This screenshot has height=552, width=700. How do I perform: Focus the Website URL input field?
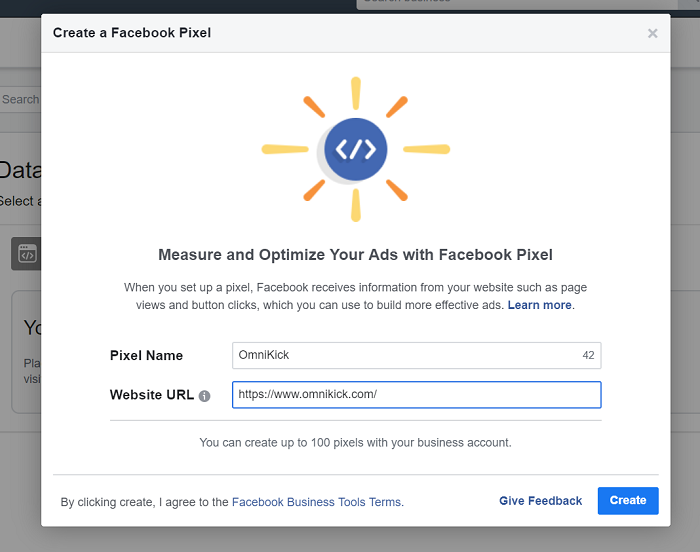point(416,395)
